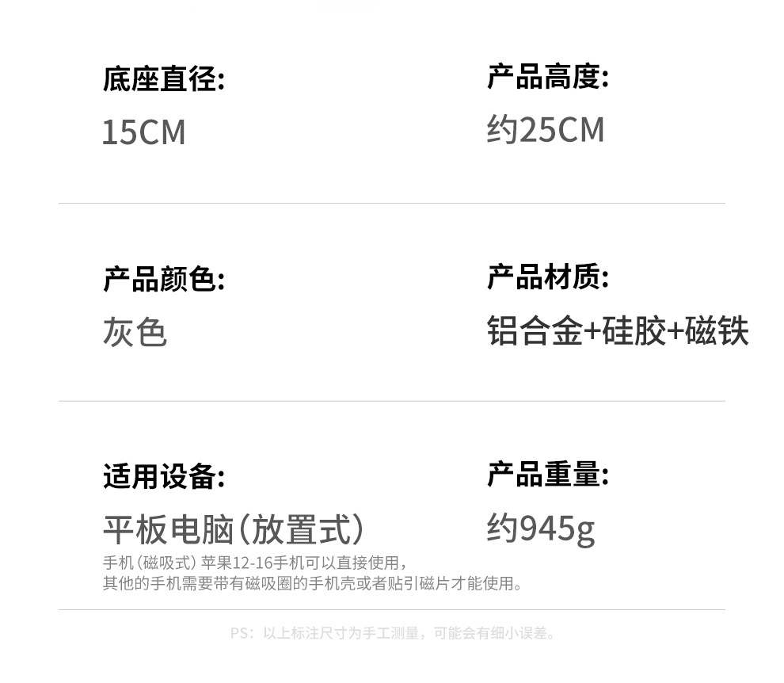Select the 灰色 color value

(x=135, y=332)
